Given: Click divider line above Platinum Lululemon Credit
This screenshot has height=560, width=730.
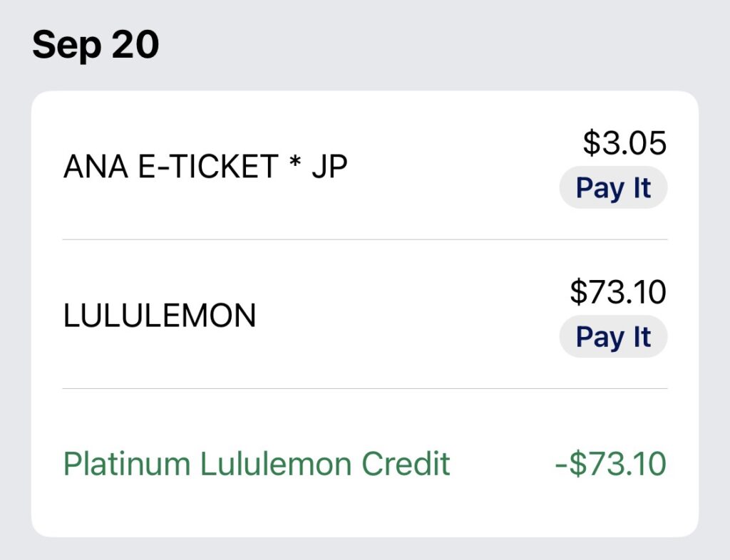Looking at the screenshot, I should 365,389.
